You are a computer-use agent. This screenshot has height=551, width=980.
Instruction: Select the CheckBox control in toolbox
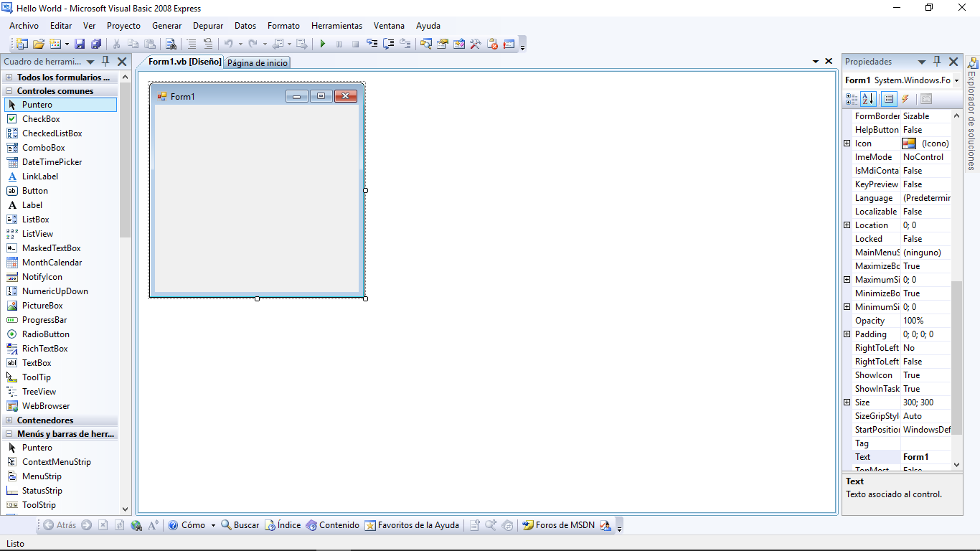[x=60, y=119]
